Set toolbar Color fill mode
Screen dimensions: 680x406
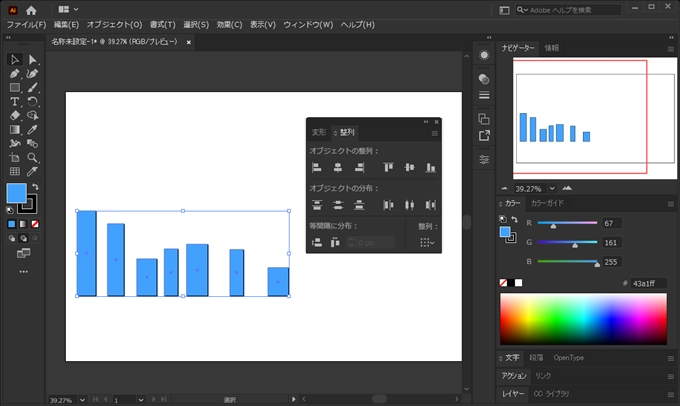point(12,224)
